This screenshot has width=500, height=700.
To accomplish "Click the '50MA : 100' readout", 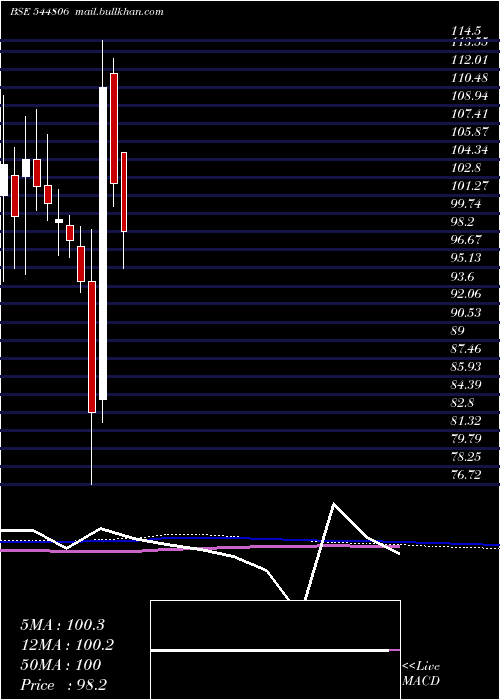I will click(61, 665).
